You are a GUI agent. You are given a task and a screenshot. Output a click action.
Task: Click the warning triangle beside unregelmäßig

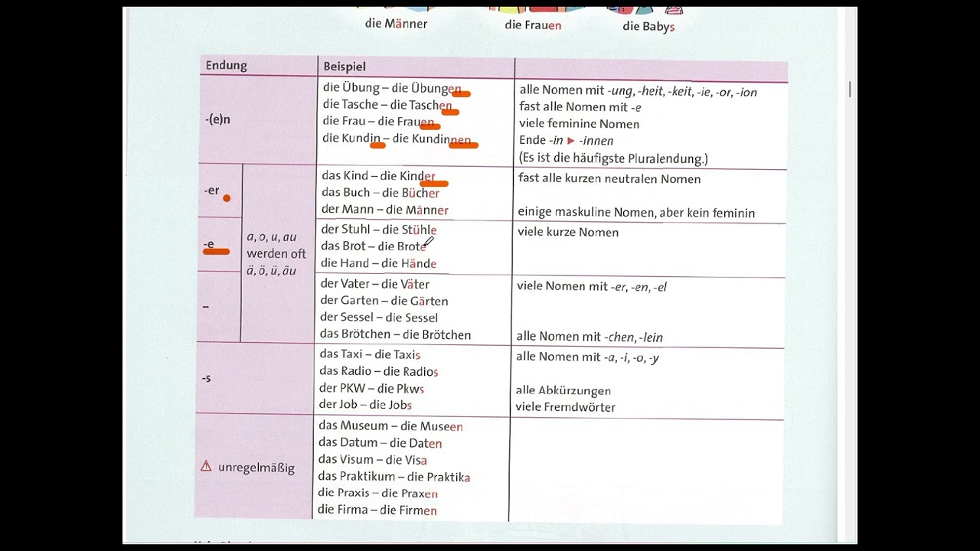coord(206,466)
